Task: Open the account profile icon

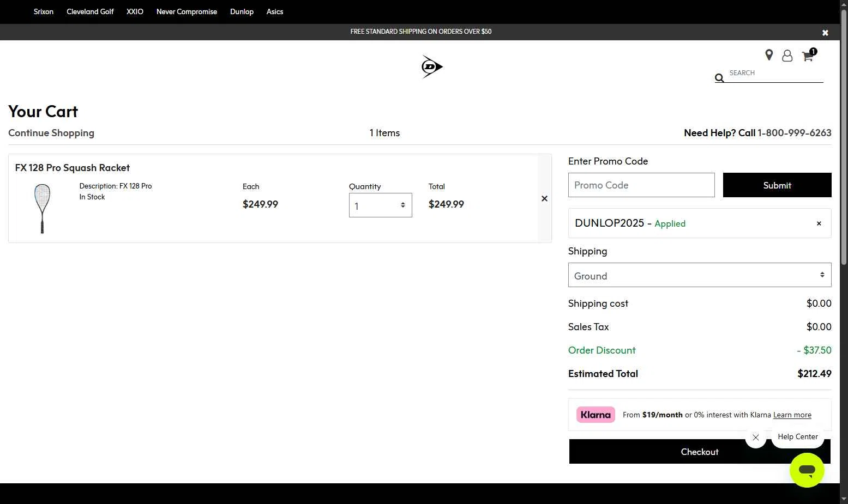Action: click(787, 56)
